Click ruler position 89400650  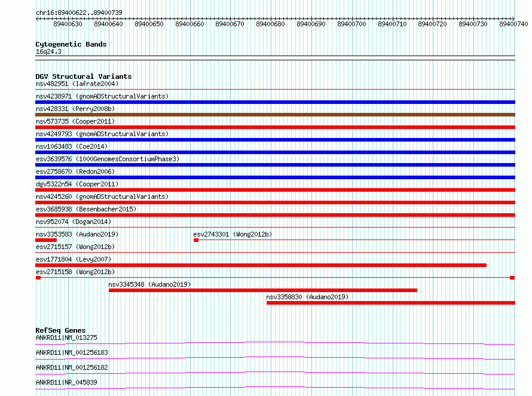tap(149, 24)
